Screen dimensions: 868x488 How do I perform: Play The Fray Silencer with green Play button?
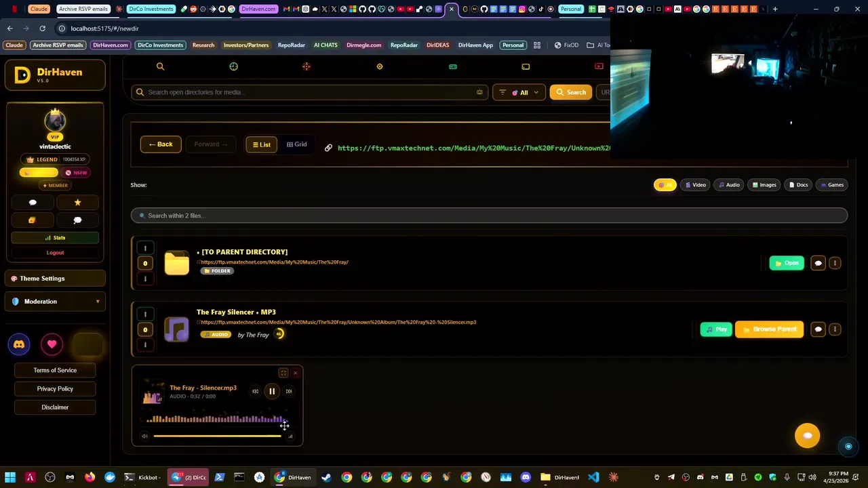(x=716, y=329)
